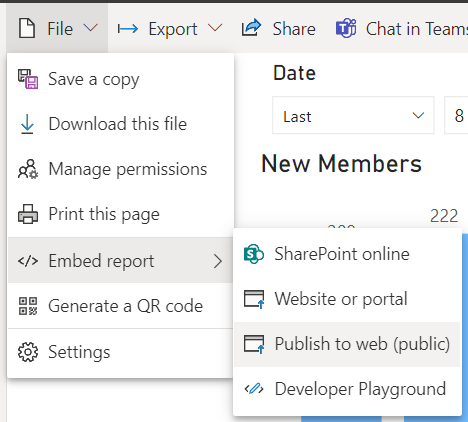The height and width of the screenshot is (422, 468).
Task: Click the Settings gear icon
Action: (28, 352)
